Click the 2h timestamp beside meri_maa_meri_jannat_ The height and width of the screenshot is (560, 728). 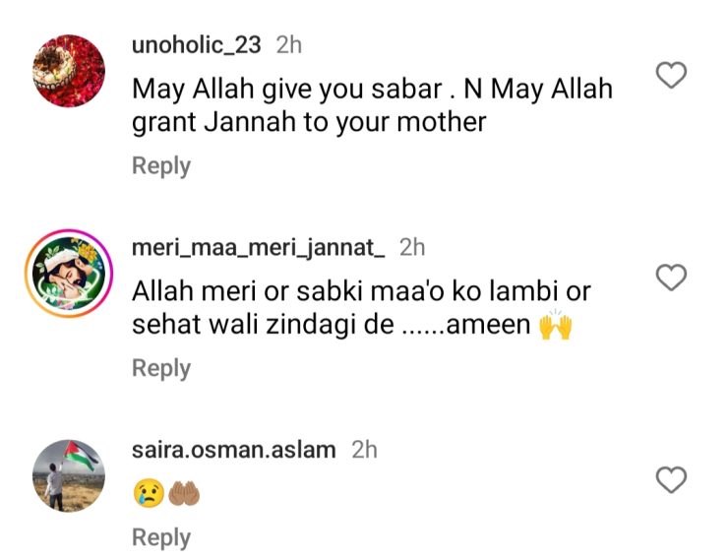412,248
